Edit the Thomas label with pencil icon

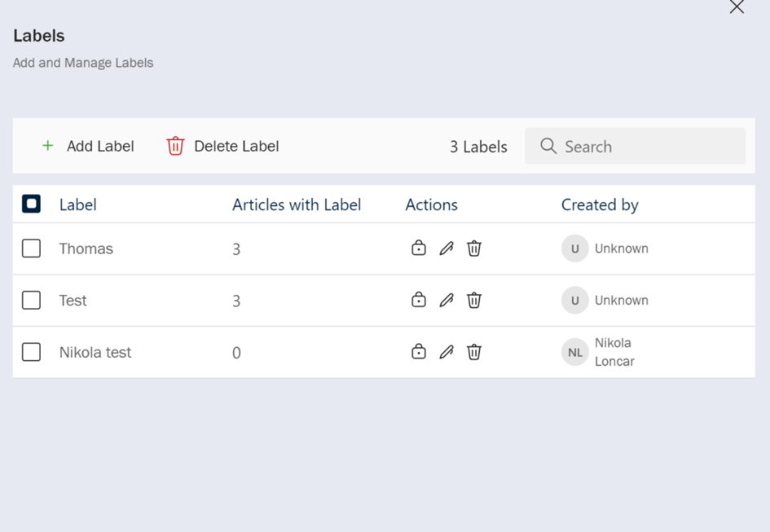(x=447, y=248)
